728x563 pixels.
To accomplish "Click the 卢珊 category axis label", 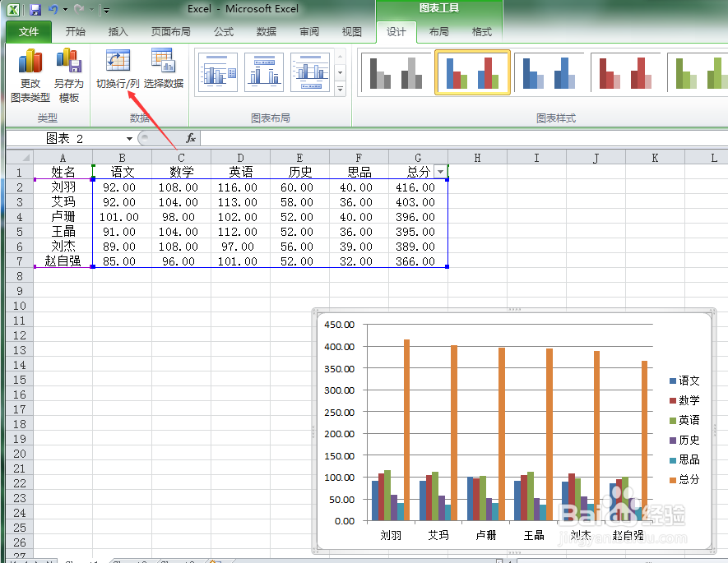I will click(486, 535).
